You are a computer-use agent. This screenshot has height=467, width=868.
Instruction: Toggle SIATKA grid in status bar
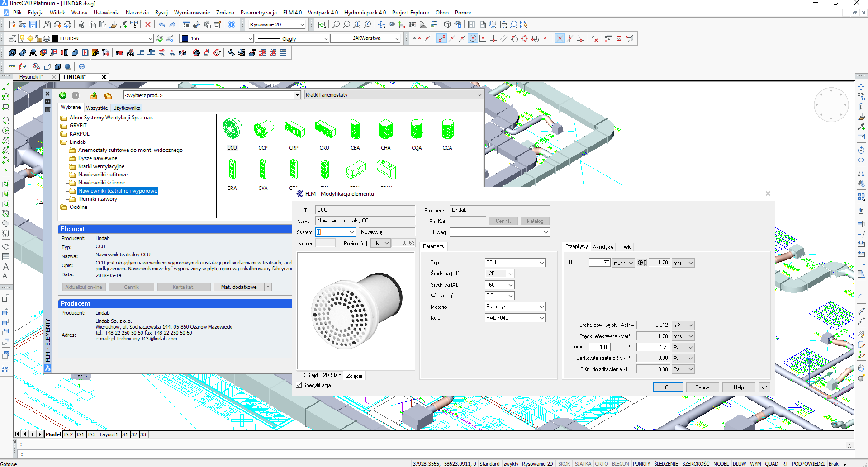583,464
